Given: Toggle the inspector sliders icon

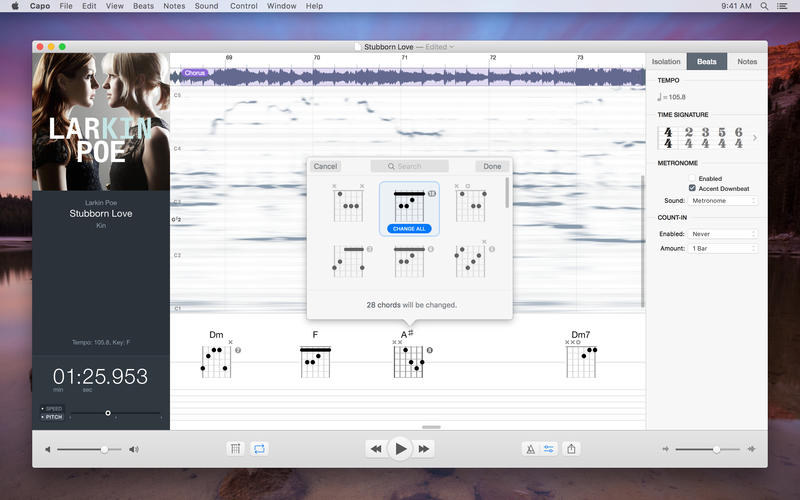Looking at the screenshot, I should [548, 449].
